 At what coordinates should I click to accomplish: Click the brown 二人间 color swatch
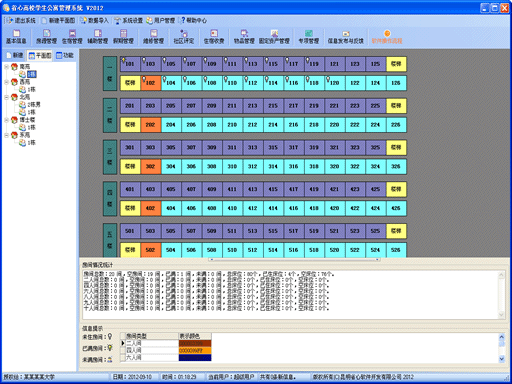point(195,343)
